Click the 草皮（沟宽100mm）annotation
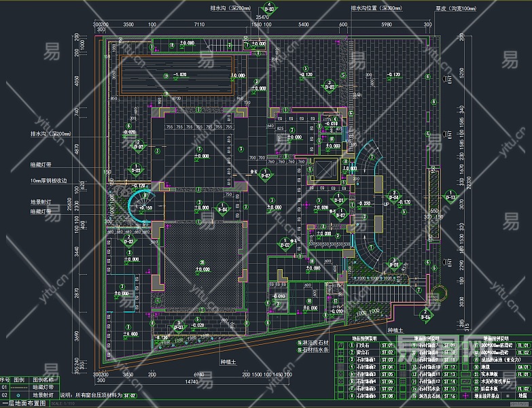 tap(456, 8)
